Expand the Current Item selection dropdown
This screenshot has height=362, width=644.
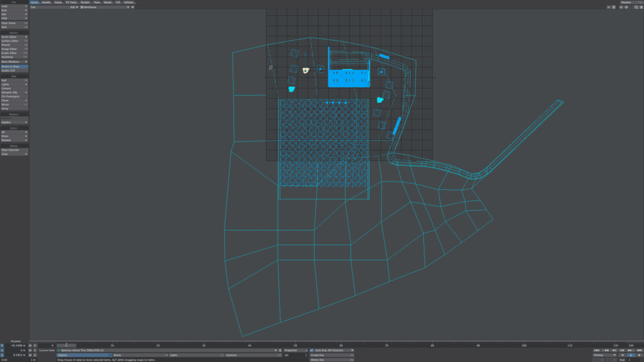[167, 350]
